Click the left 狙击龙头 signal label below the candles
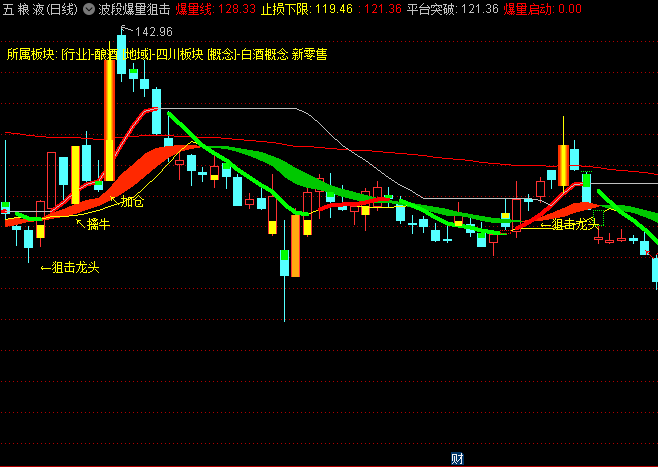 coord(76,267)
